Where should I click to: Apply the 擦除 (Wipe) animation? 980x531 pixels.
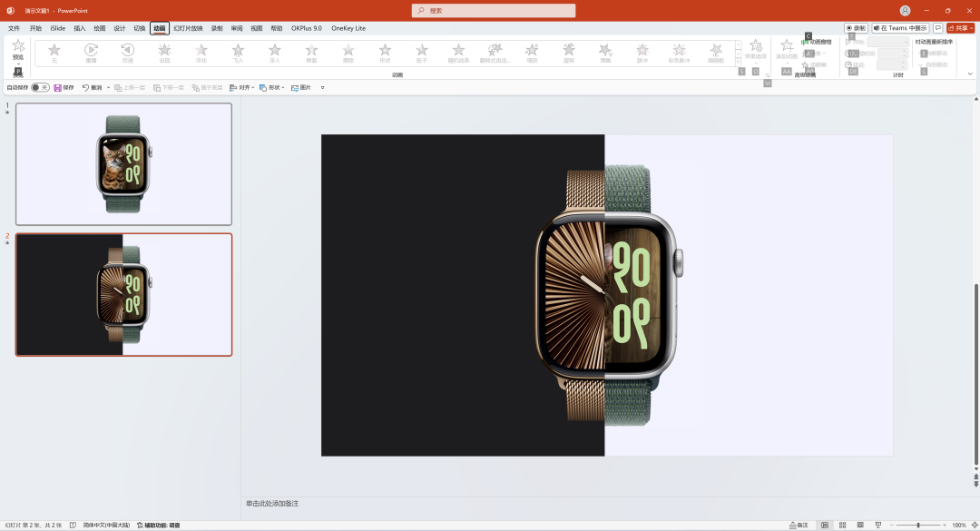coord(348,53)
